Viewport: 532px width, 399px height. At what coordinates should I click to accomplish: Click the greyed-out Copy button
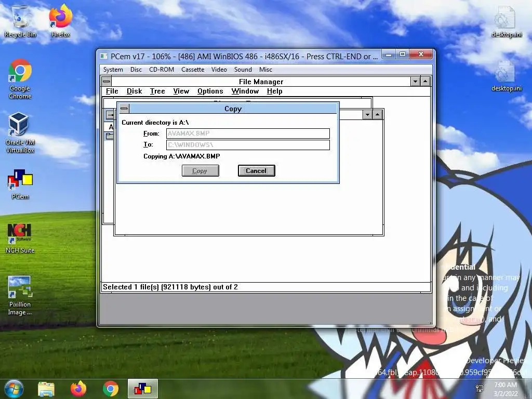(x=200, y=170)
